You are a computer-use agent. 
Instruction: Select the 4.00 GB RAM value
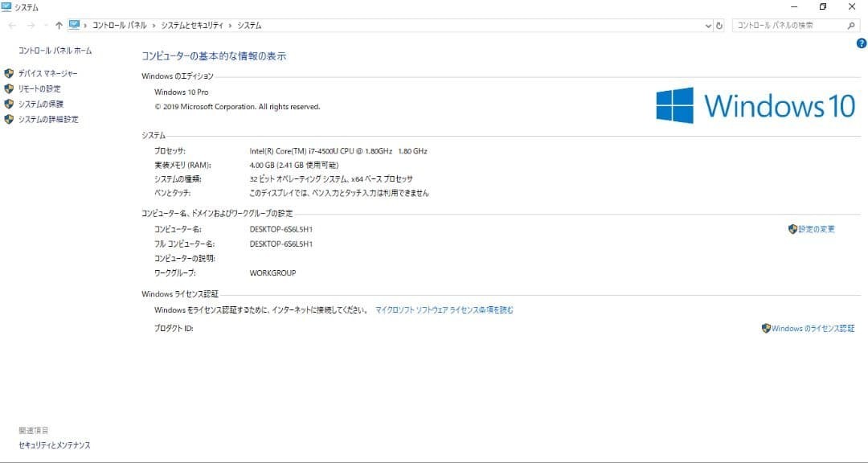click(294, 165)
